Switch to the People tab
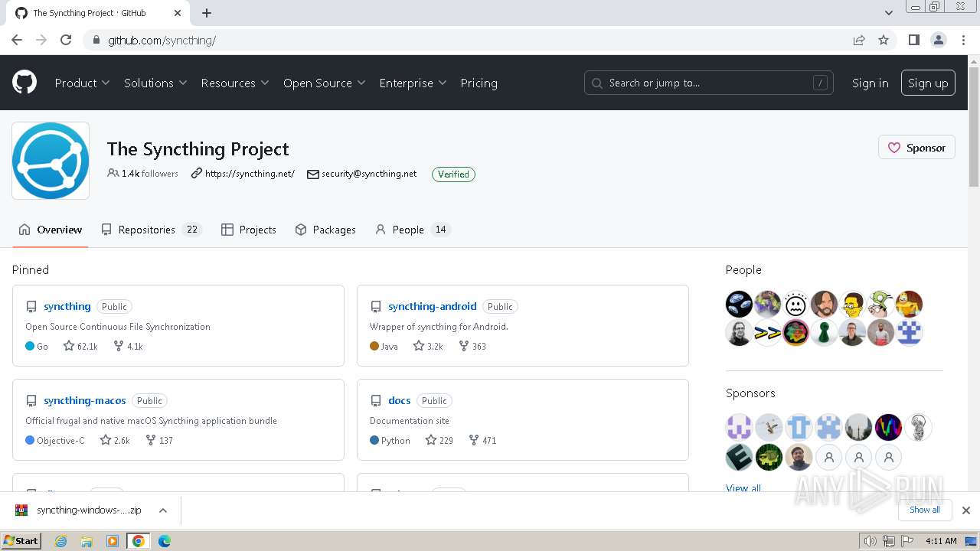This screenshot has width=980, height=551. (413, 230)
